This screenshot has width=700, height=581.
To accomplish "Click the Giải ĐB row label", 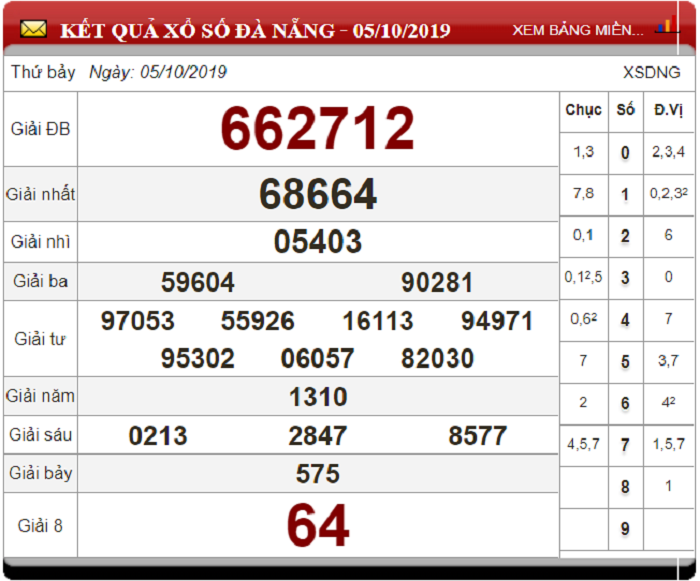I will 41,129.
